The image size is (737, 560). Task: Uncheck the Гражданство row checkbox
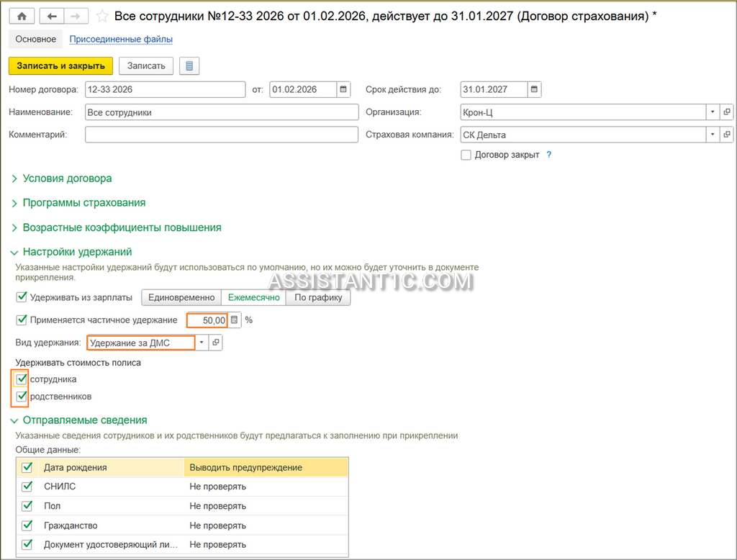[27, 525]
